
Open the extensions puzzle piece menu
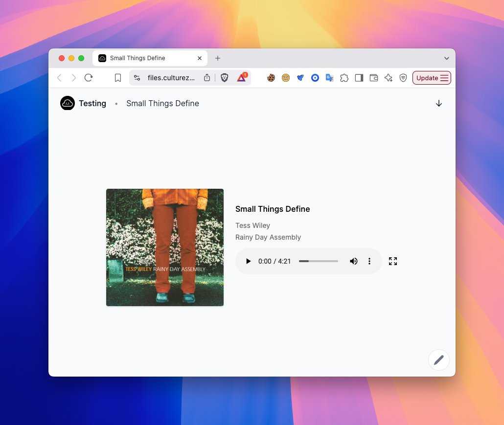click(344, 78)
